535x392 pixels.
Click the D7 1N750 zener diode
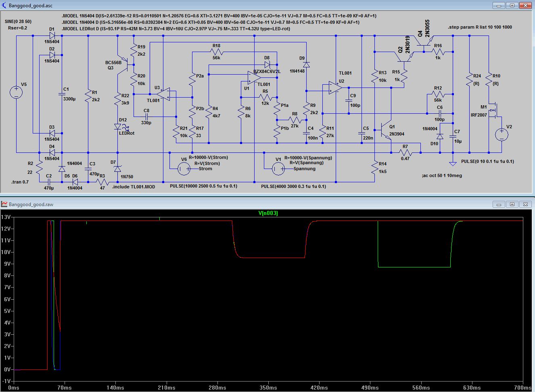(x=118, y=169)
